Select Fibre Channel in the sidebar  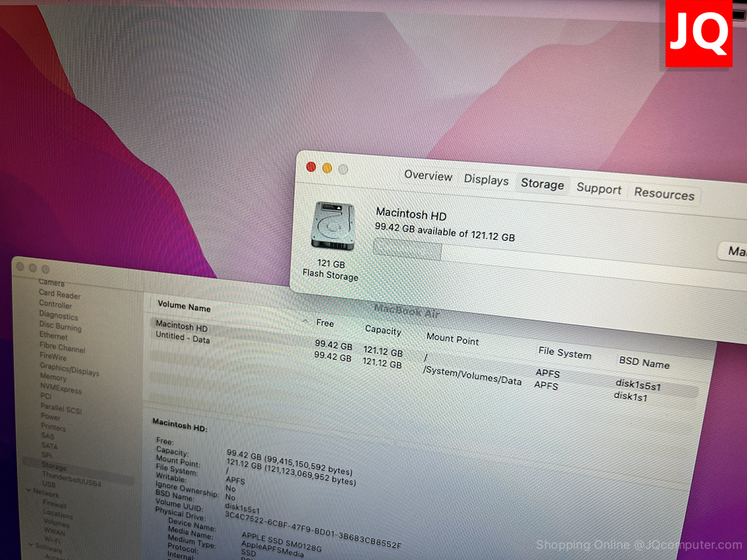(x=63, y=347)
